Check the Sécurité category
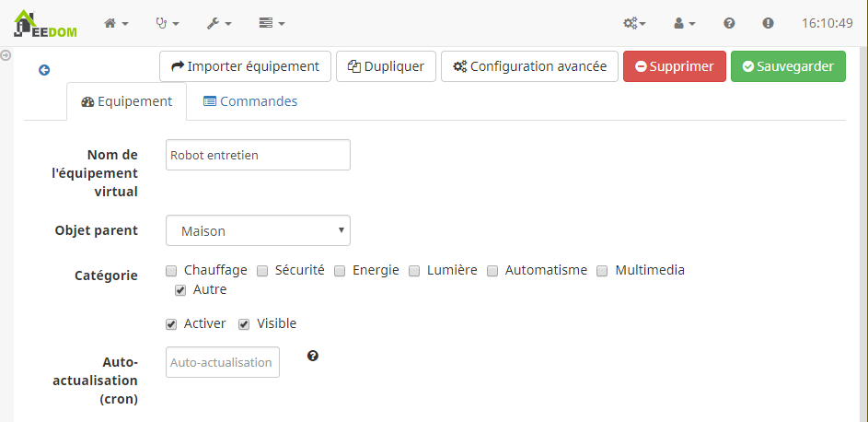 (x=262, y=271)
